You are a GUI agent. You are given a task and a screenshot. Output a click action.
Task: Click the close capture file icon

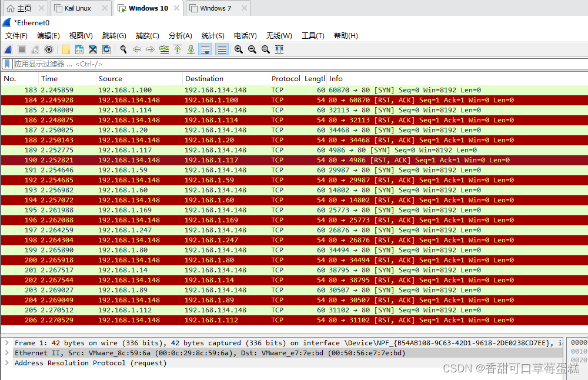point(92,49)
